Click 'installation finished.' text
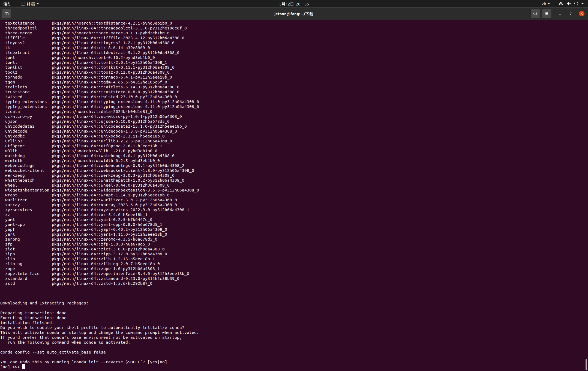This screenshot has height=371, width=588. click(27, 323)
